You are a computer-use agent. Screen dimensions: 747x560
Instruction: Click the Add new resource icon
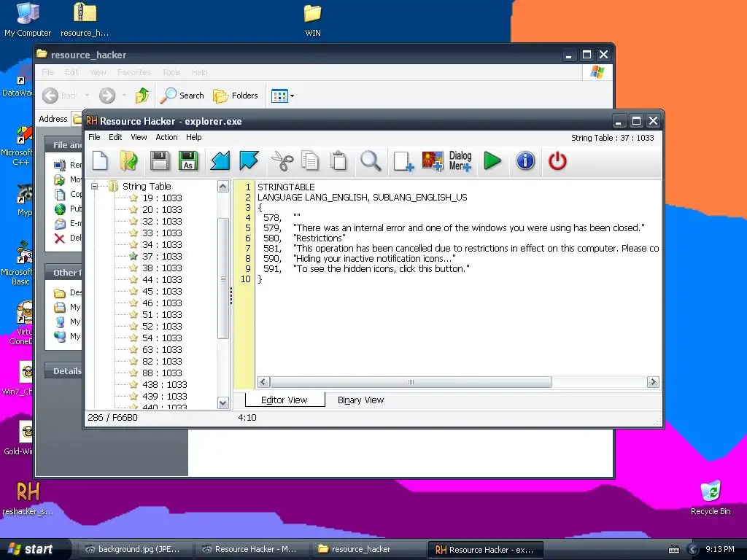403,161
